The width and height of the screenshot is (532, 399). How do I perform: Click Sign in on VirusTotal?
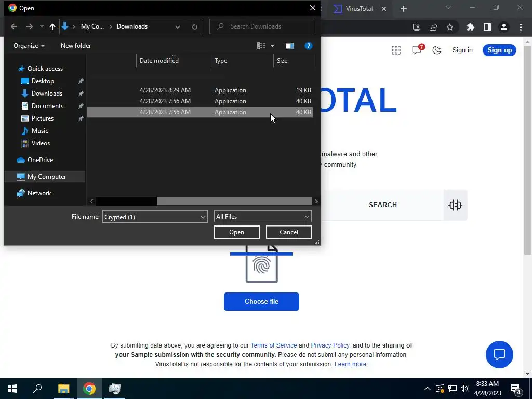[462, 50]
